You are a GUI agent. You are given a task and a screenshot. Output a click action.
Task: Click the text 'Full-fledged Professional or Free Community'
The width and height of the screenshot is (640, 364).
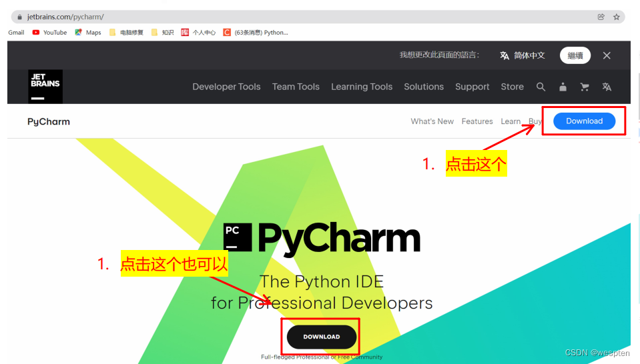pyautogui.click(x=322, y=357)
